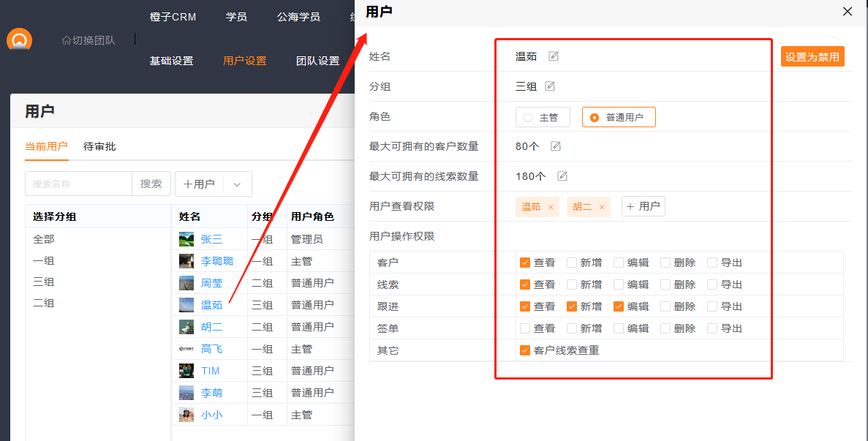Open the 团队设置 menu item
This screenshot has height=441, width=868.
317,61
